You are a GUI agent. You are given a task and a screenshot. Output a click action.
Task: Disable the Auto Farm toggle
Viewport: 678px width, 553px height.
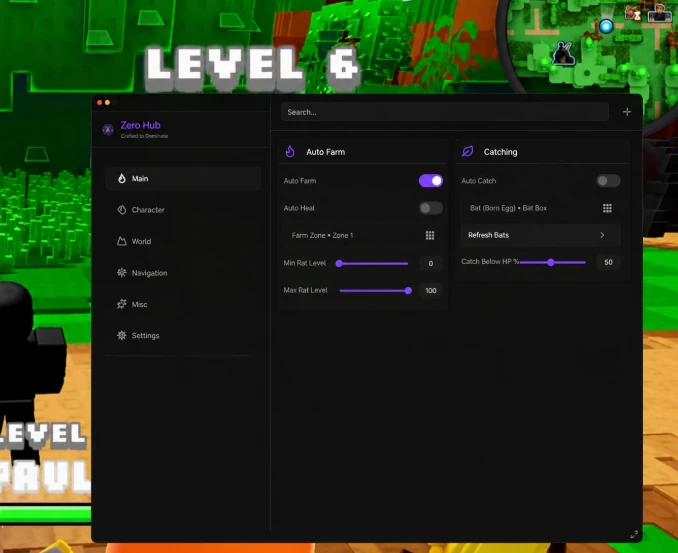(x=431, y=181)
